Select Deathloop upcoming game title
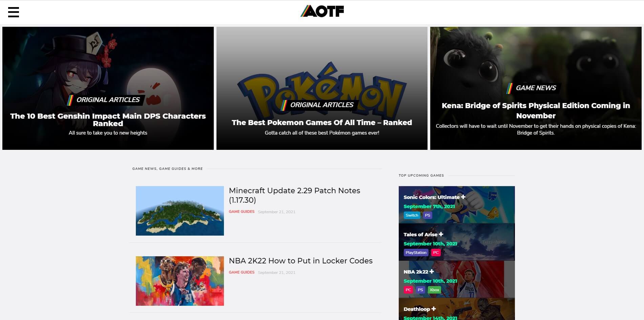 [417, 309]
